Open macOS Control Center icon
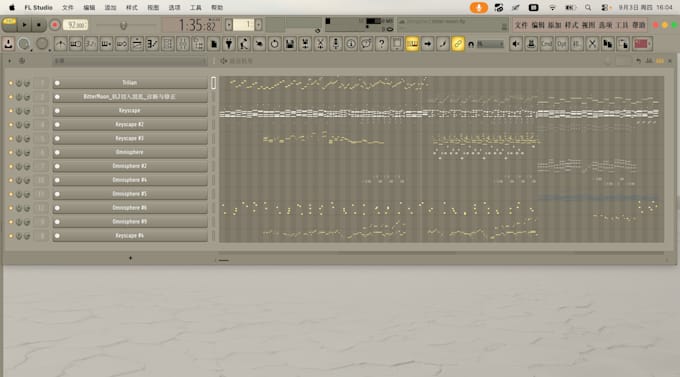680x377 pixels. pyautogui.click(x=604, y=7)
